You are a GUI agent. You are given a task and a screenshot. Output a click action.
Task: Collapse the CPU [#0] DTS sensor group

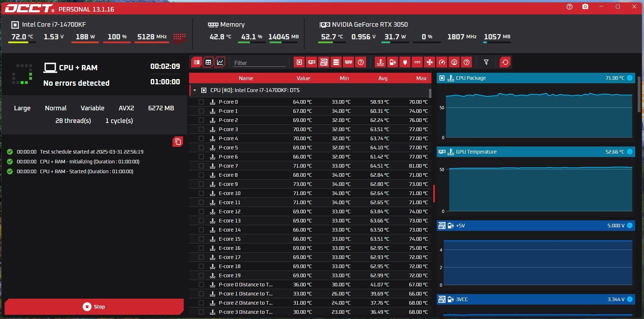195,90
